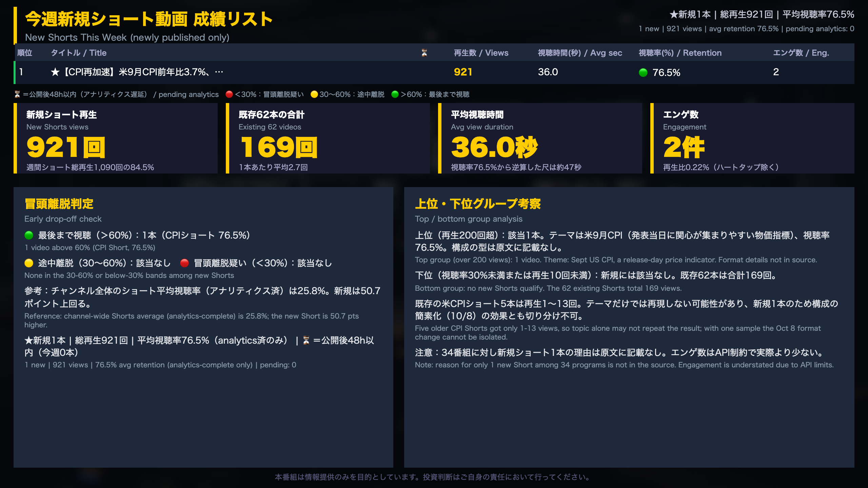Click the red dot in the <30% legend

229,94
